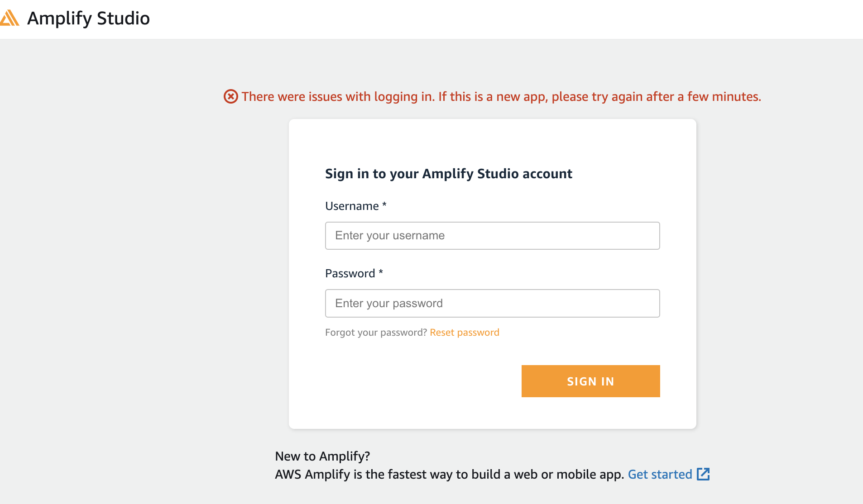Click the Sign in account heading
The image size is (863, 504).
pyautogui.click(x=449, y=173)
